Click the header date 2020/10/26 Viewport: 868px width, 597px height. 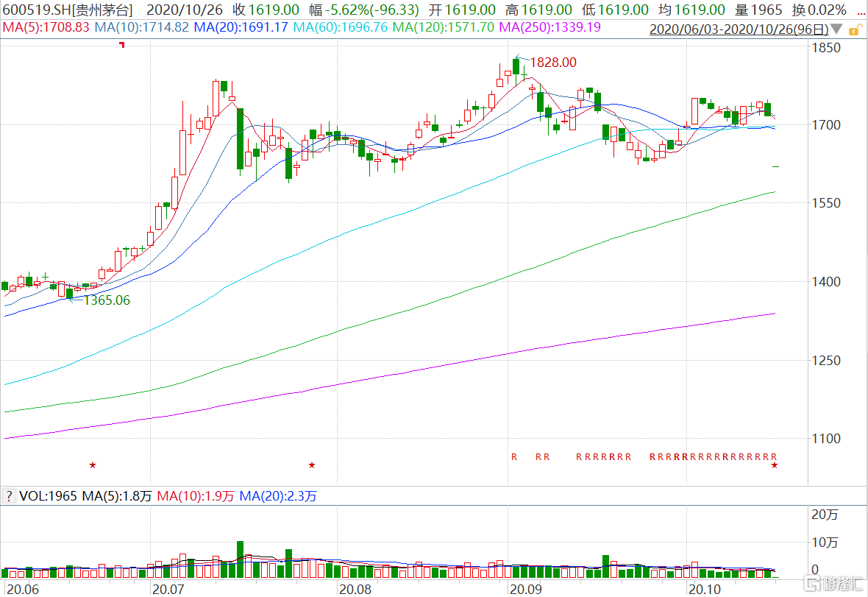click(x=185, y=10)
